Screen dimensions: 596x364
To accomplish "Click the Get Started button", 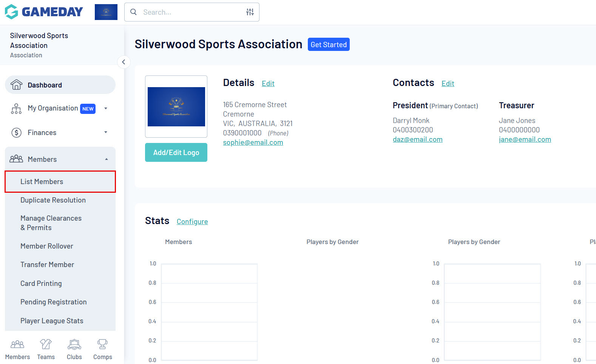I will 329,45.
